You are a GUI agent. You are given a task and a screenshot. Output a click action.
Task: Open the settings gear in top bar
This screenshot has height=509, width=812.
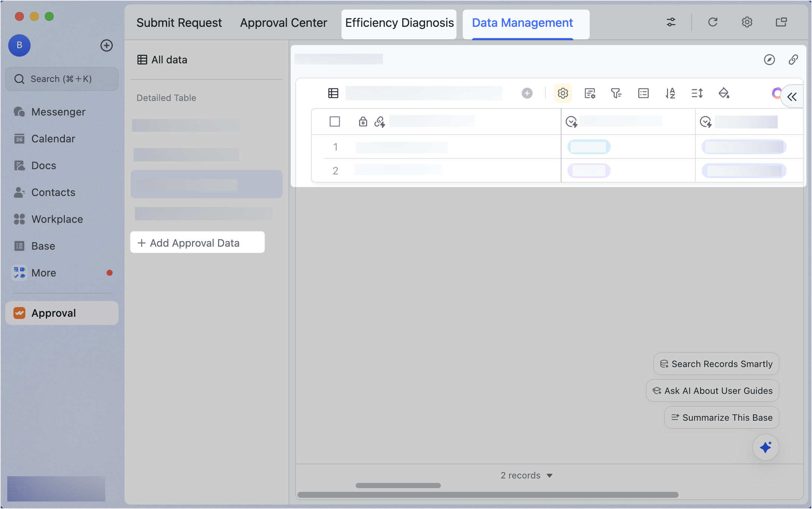[x=747, y=22]
